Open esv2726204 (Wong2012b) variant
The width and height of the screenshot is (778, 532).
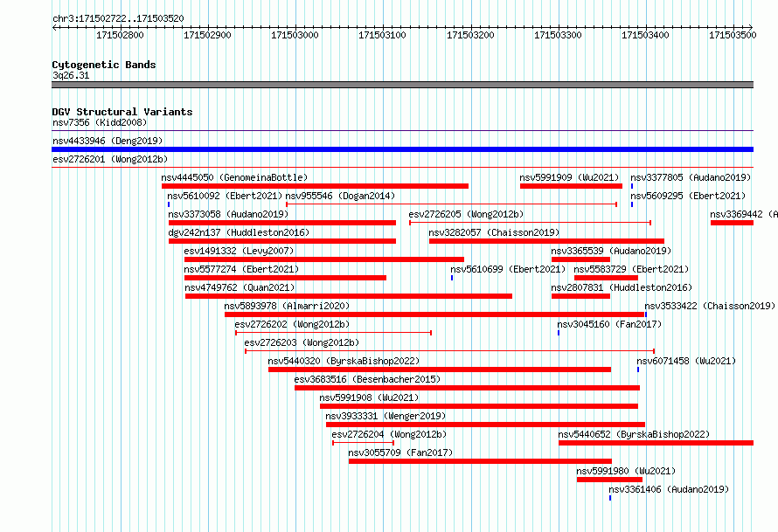pyautogui.click(x=389, y=434)
